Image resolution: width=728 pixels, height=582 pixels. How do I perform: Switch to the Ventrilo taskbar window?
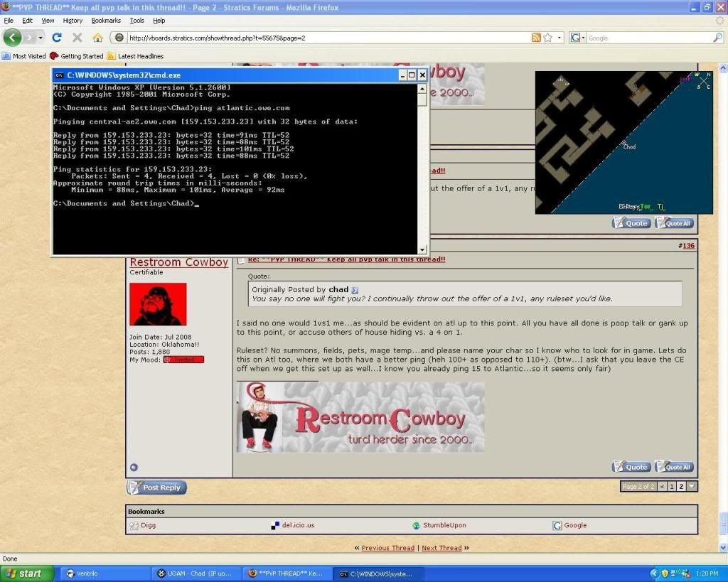[x=106, y=573]
